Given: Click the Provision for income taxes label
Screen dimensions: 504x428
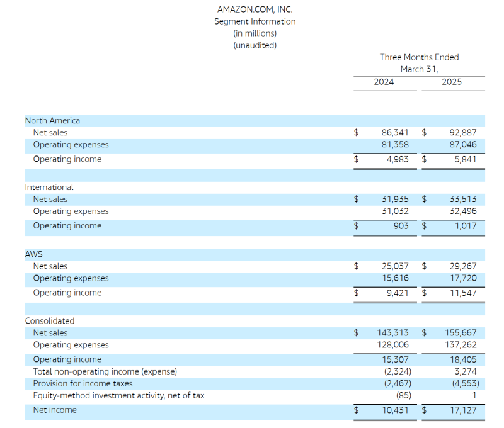Looking at the screenshot, I should click(x=83, y=383).
